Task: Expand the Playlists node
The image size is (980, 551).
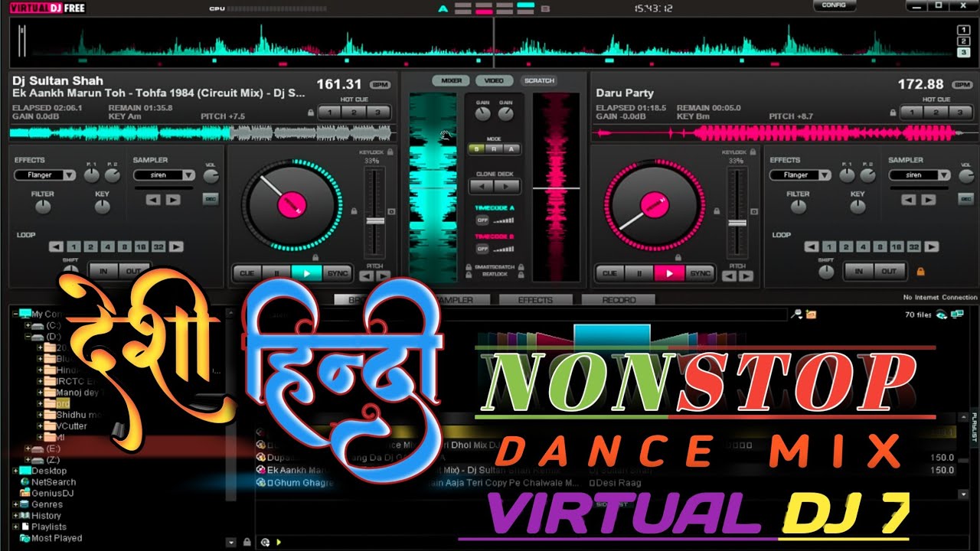Action: coord(15,527)
